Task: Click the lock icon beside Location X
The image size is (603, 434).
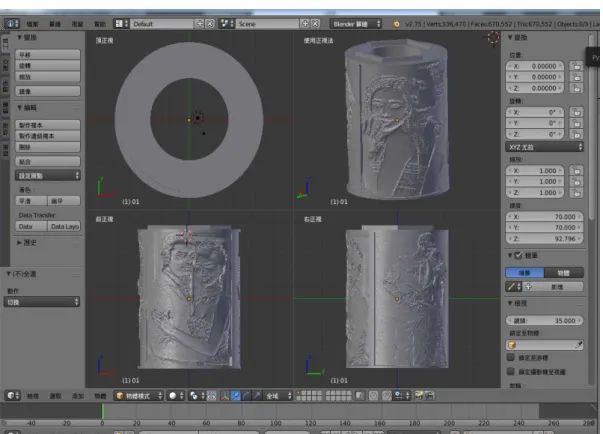Action: 576,66
